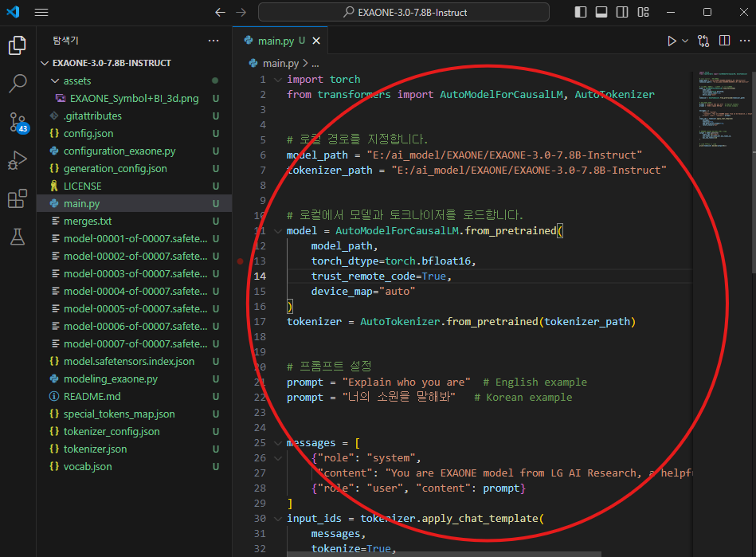This screenshot has width=756, height=557.
Task: Fold the import block at line 1
Action: tap(278, 80)
